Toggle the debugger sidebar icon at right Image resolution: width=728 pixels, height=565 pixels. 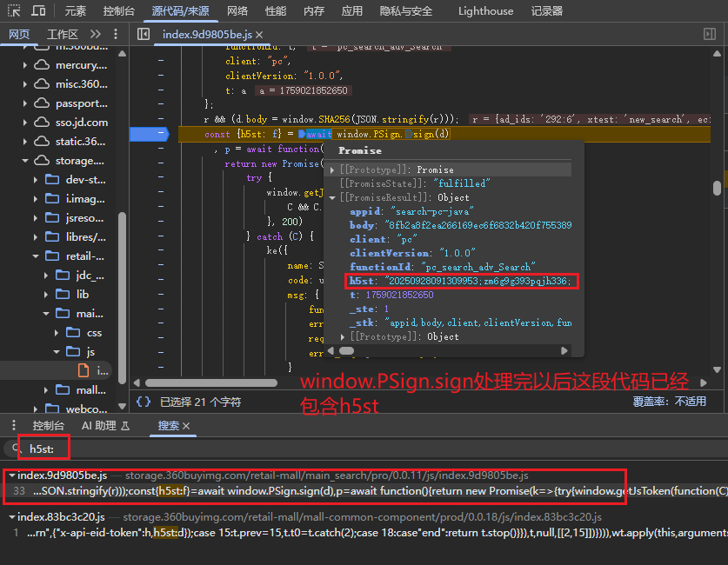710,34
